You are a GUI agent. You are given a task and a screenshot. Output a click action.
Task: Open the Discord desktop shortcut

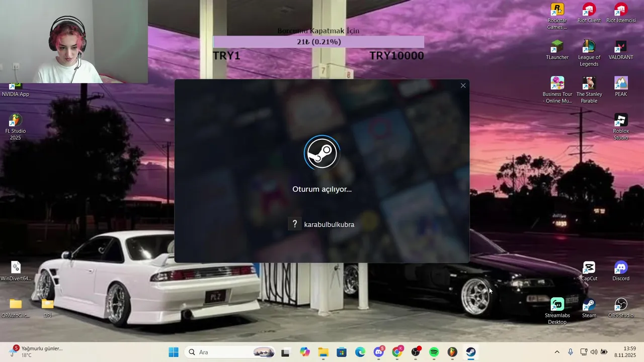pyautogui.click(x=621, y=271)
